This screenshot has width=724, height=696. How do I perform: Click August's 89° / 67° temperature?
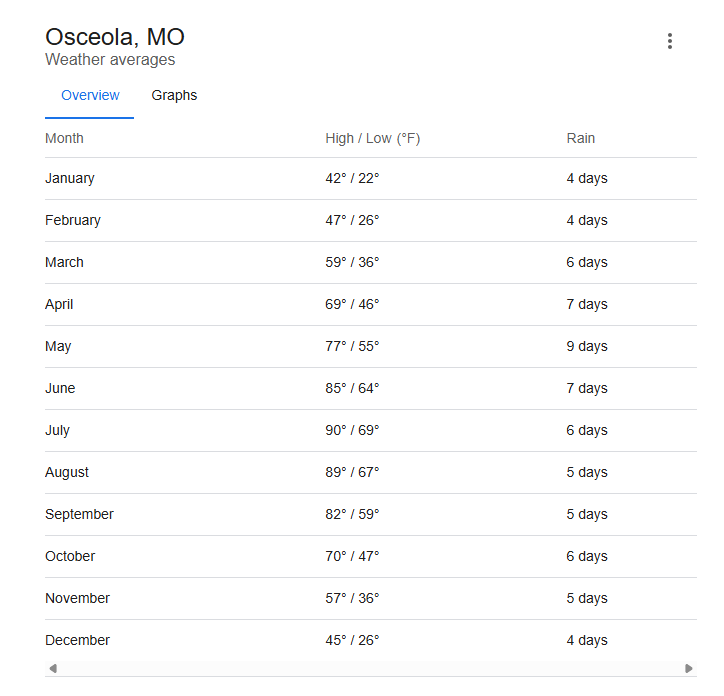pyautogui.click(x=352, y=472)
